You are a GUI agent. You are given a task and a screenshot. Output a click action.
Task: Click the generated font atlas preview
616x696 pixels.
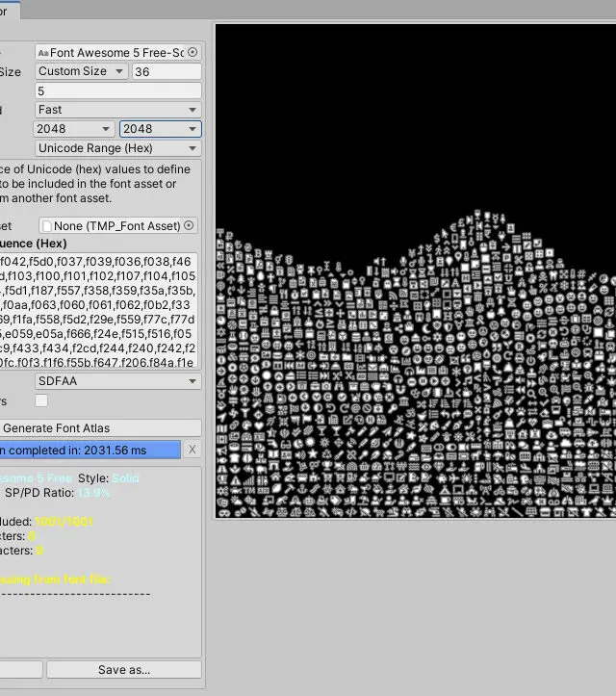[x=416, y=271]
